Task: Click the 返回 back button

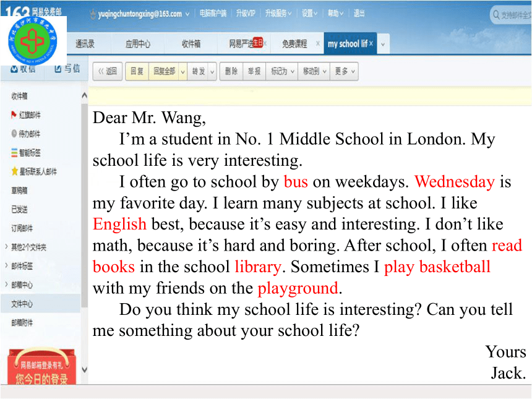Action: tap(108, 71)
